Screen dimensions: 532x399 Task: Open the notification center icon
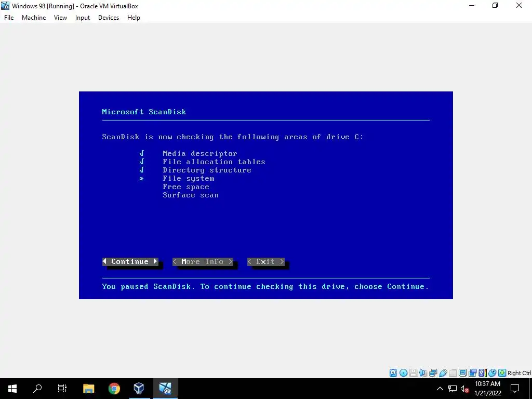coord(515,389)
